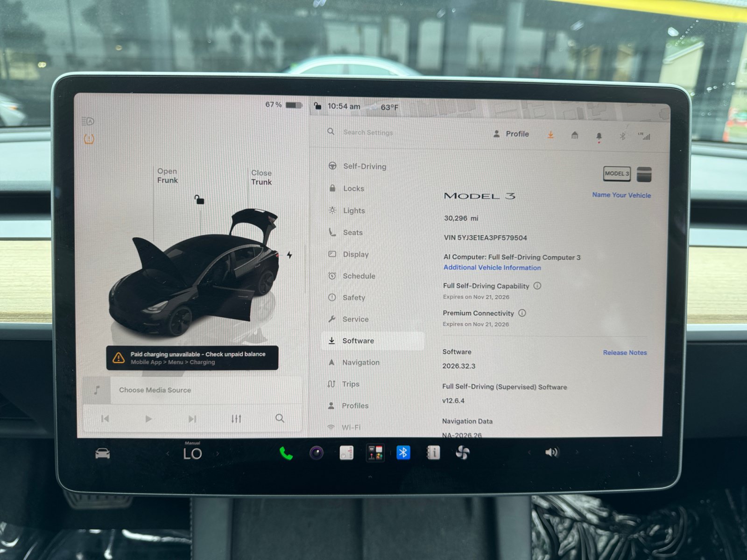Click Additional Vehicle Information link
747x560 pixels.
(492, 267)
